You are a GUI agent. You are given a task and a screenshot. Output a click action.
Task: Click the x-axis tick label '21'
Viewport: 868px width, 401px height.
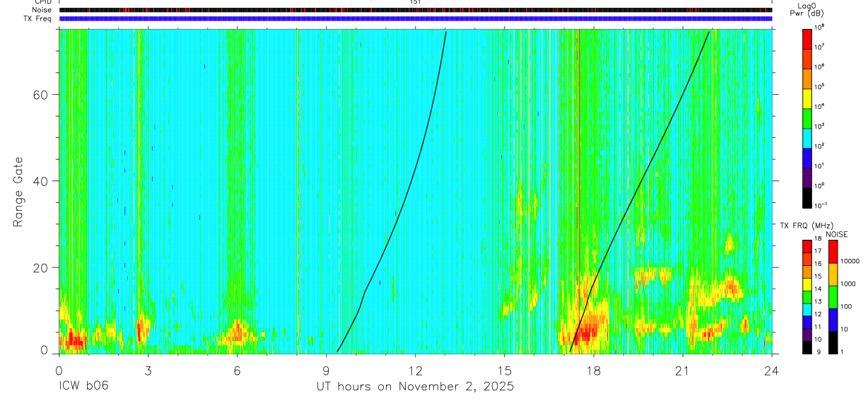(683, 370)
